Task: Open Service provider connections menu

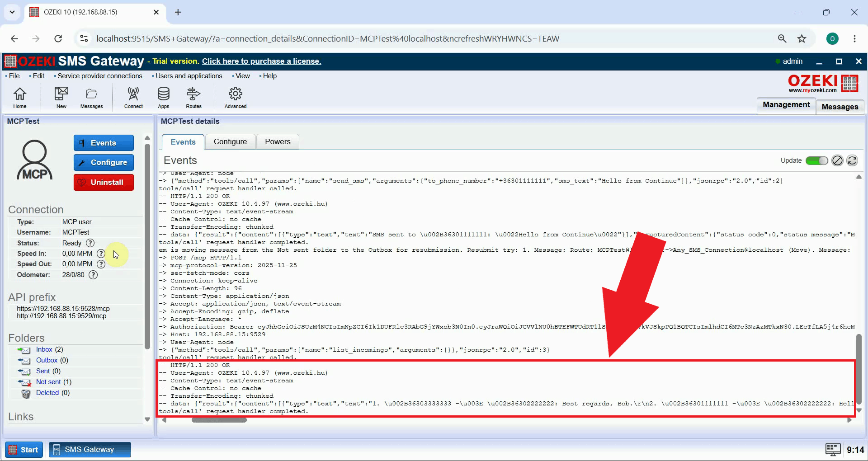Action: coord(99,76)
